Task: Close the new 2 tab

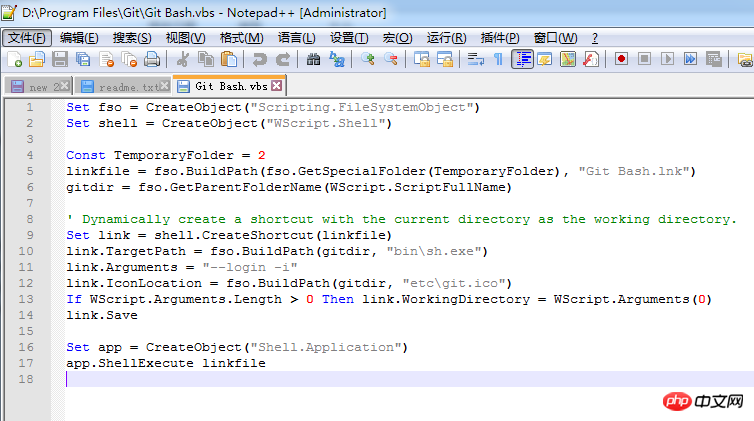Action: [65, 86]
